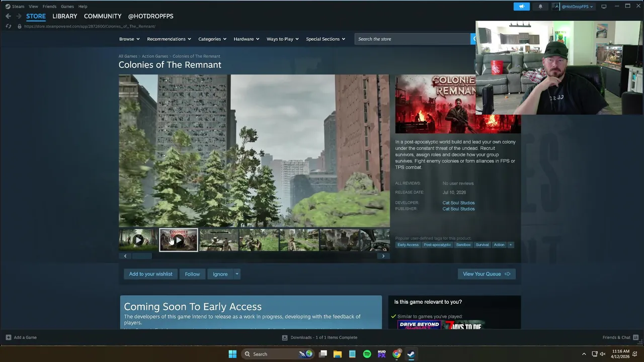
Task: Click the back navigation arrow
Action: pyautogui.click(x=8, y=16)
